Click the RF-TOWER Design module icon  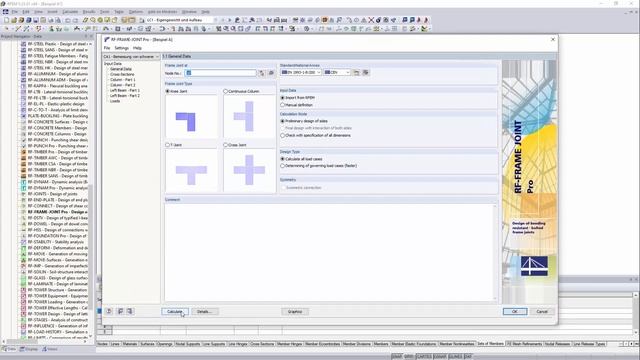click(24, 314)
